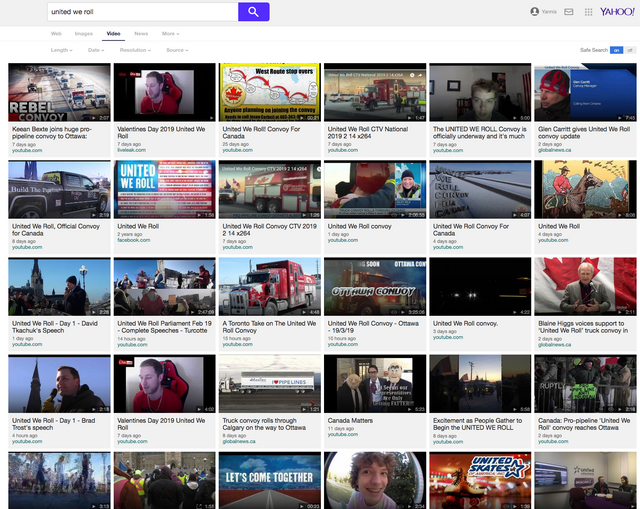The image size is (640, 509).
Task: Turn Safe Search off
Action: point(630,50)
